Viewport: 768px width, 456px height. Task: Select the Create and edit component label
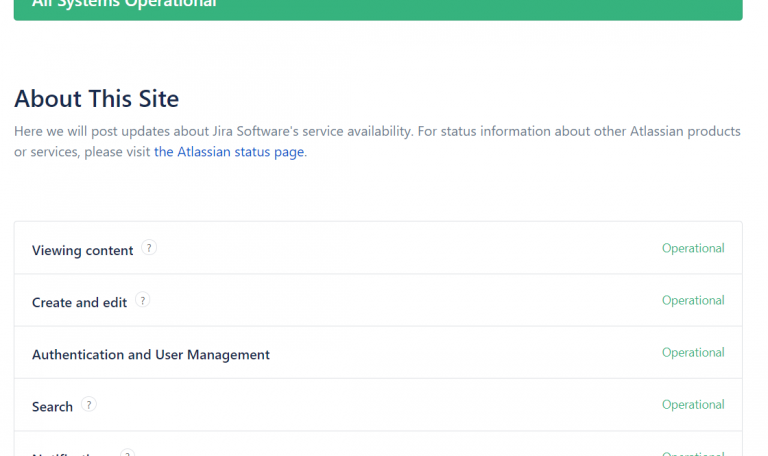point(79,302)
